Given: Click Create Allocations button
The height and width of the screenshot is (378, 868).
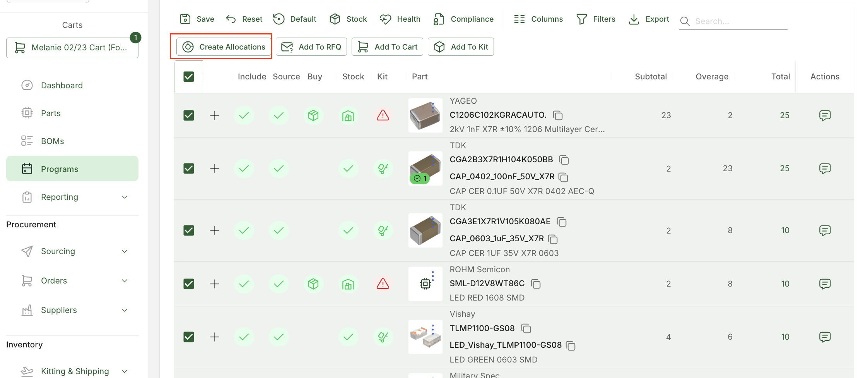Looking at the screenshot, I should coord(224,47).
